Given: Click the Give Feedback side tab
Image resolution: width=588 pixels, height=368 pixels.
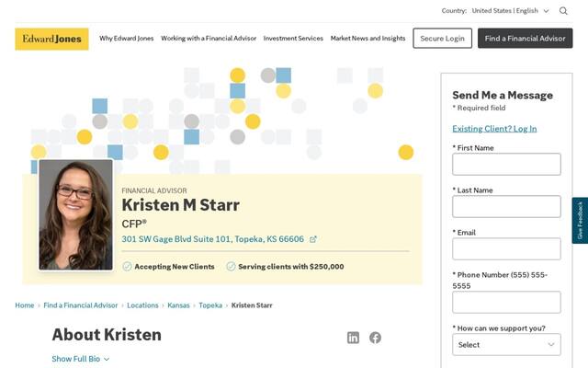Looking at the screenshot, I should click(580, 221).
